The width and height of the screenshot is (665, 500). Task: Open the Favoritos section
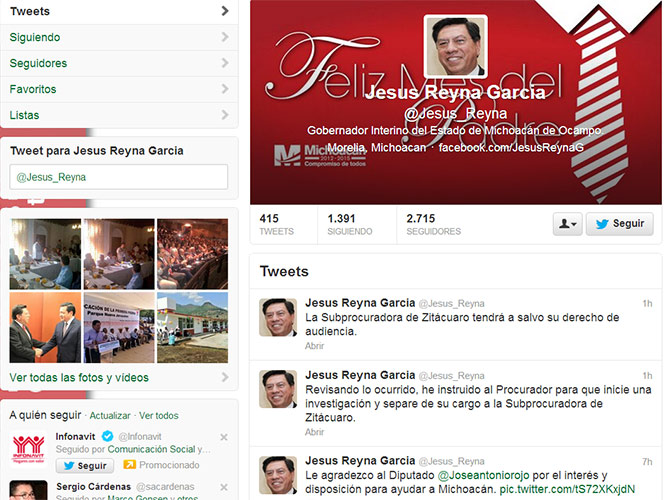pos(119,89)
